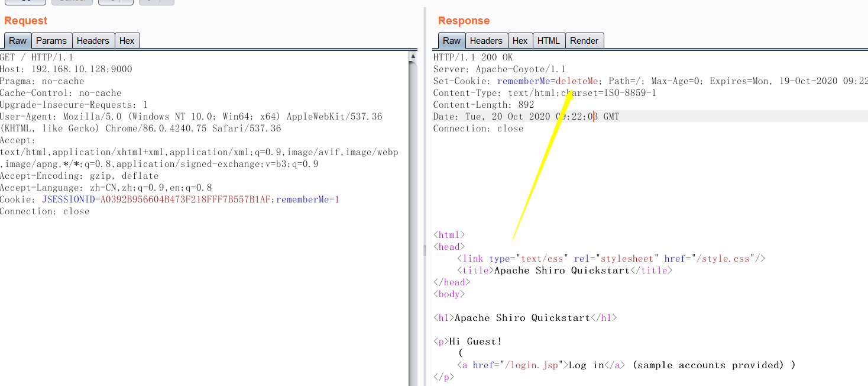Screen dimensions: 868x386
Task: Switch to the Response Headers tab
Action: click(x=486, y=41)
